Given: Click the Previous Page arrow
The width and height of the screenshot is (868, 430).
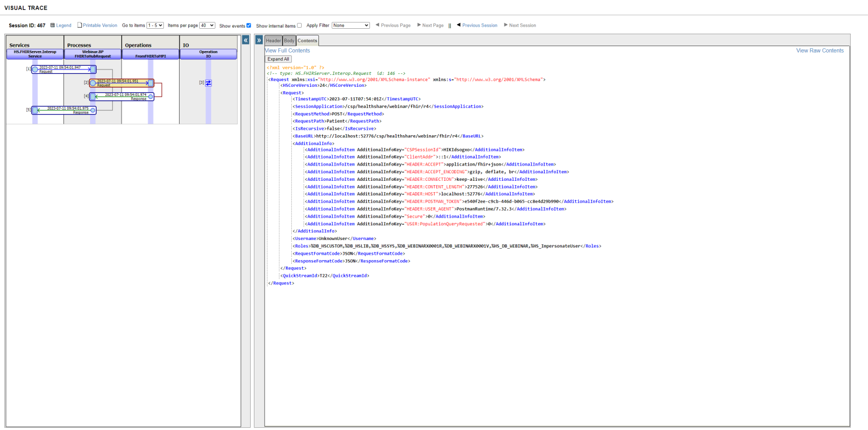Looking at the screenshot, I should point(378,25).
